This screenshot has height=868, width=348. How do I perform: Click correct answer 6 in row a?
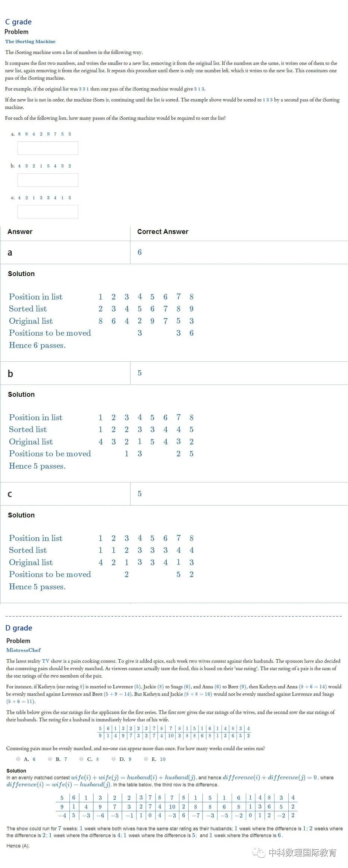click(139, 252)
